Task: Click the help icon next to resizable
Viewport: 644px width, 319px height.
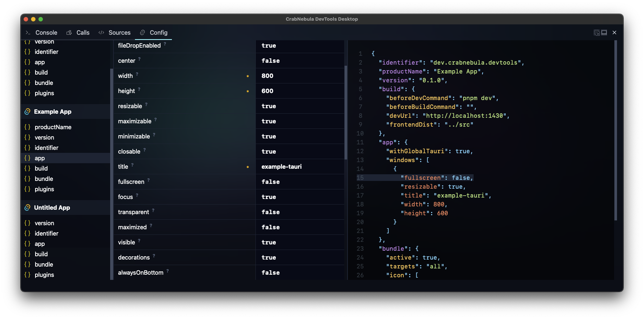Action: click(146, 104)
